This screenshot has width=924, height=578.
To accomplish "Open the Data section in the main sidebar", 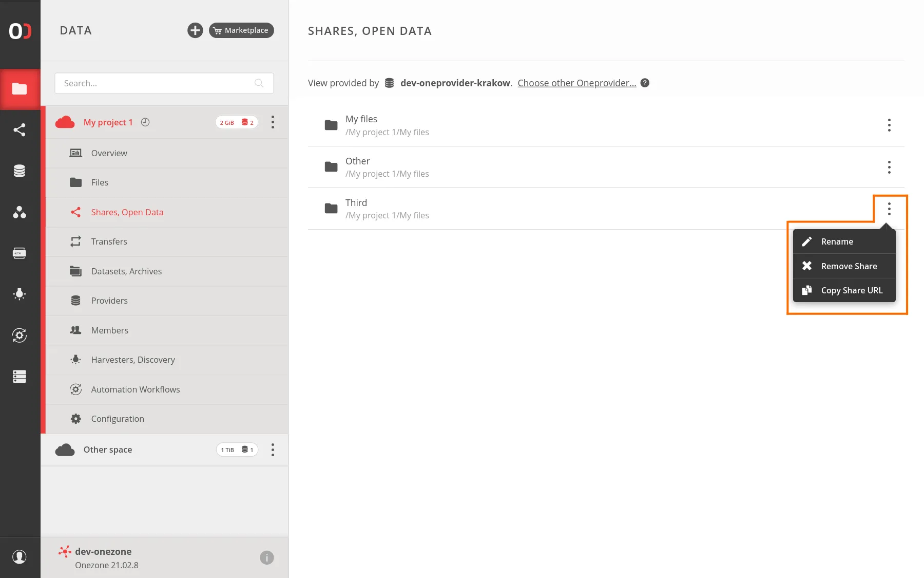I will click(x=20, y=88).
